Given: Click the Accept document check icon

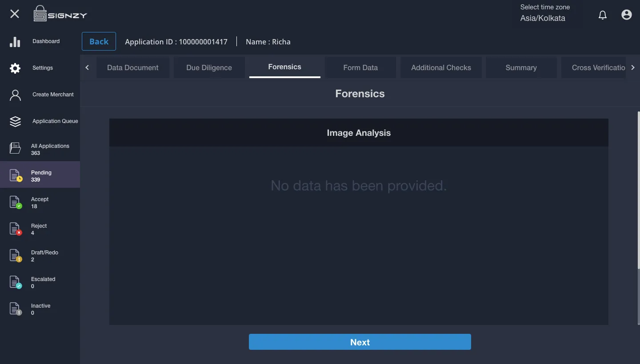Looking at the screenshot, I should (16, 202).
